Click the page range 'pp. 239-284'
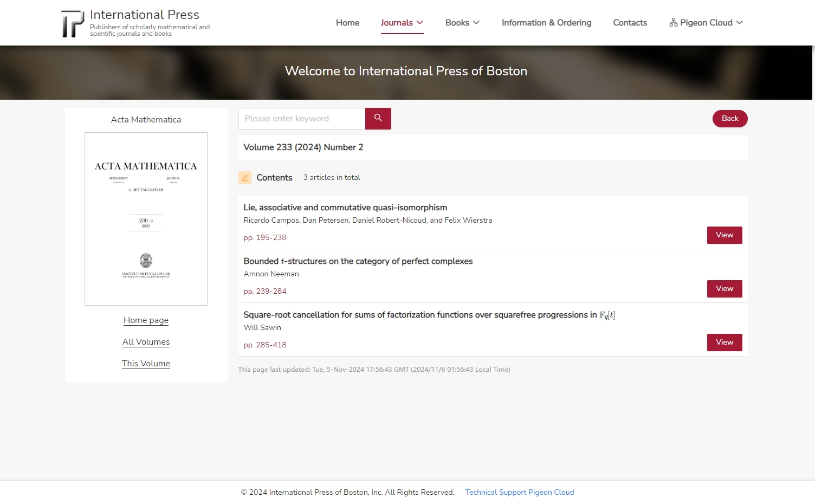The width and height of the screenshot is (815, 504). 265,291
